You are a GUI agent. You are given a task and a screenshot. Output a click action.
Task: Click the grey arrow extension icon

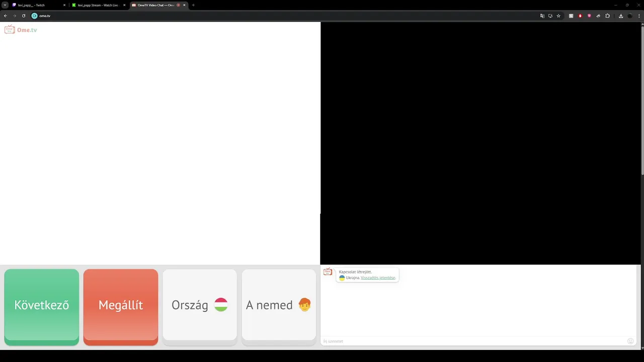[x=598, y=16]
